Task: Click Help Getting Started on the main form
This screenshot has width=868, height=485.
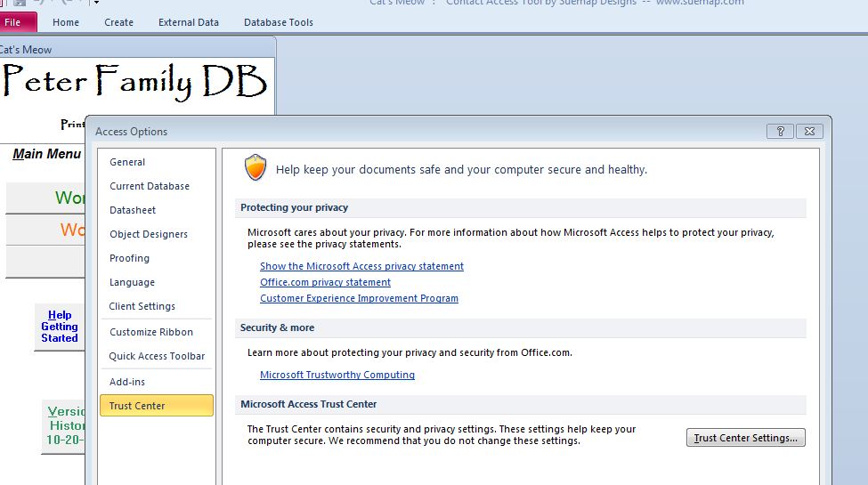Action: [60, 327]
